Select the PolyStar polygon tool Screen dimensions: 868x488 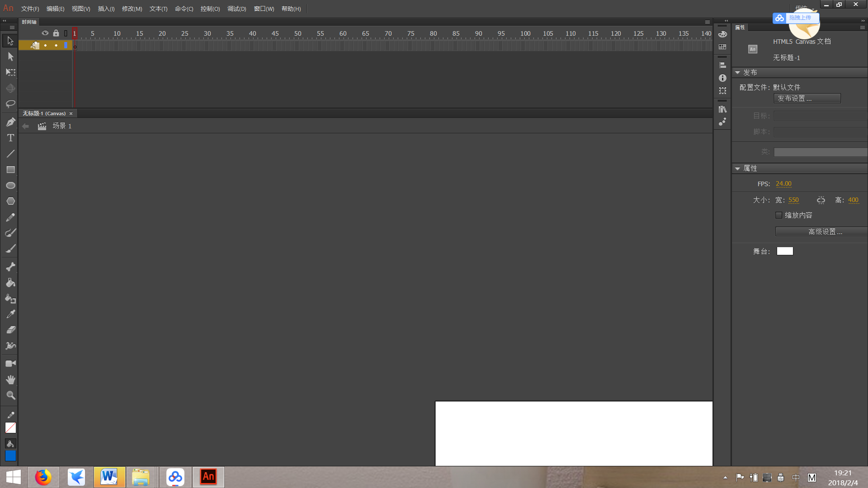coord(10,201)
